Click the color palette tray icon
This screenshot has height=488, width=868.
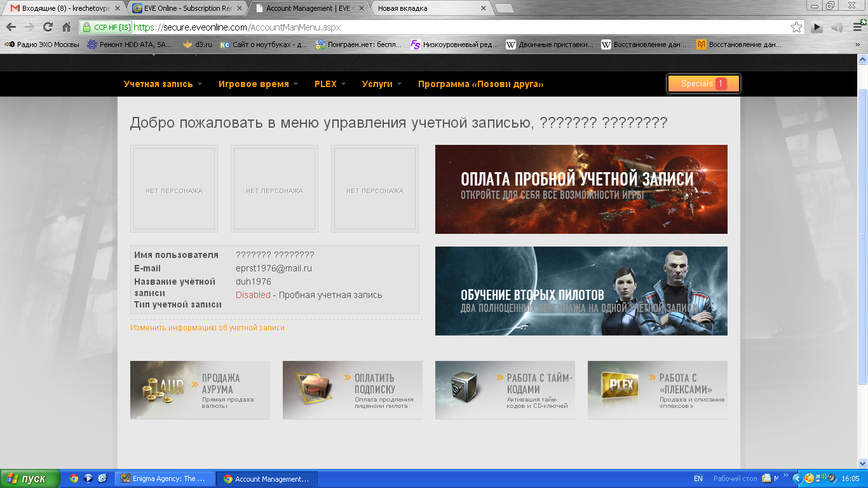[809, 478]
